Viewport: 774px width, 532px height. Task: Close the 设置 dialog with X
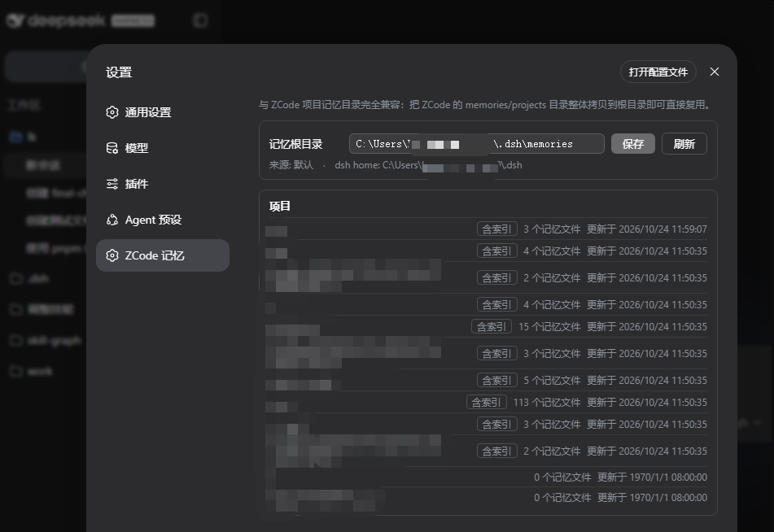tap(715, 72)
